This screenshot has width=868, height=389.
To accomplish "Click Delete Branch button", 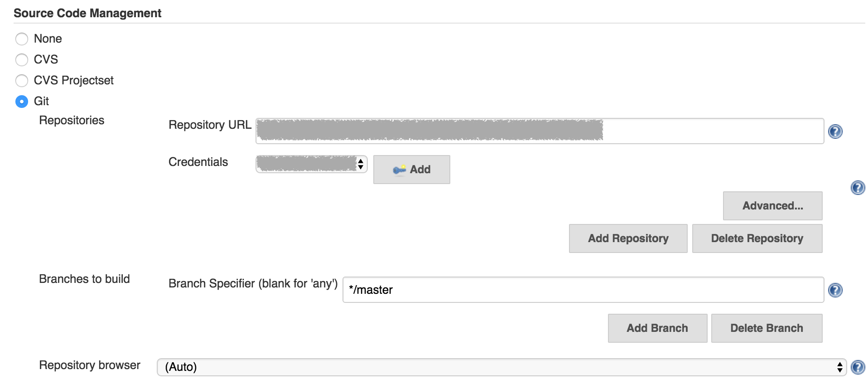I will click(767, 328).
